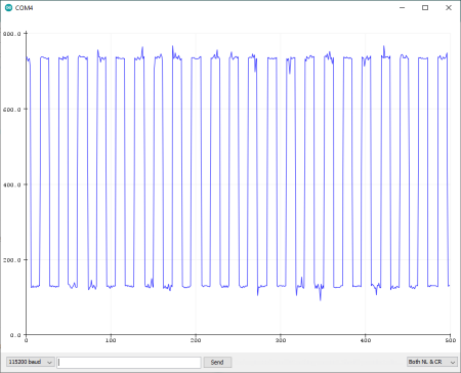Click the 0.0 y-axis origin label
This screenshot has height=373, width=461.
[x=16, y=335]
